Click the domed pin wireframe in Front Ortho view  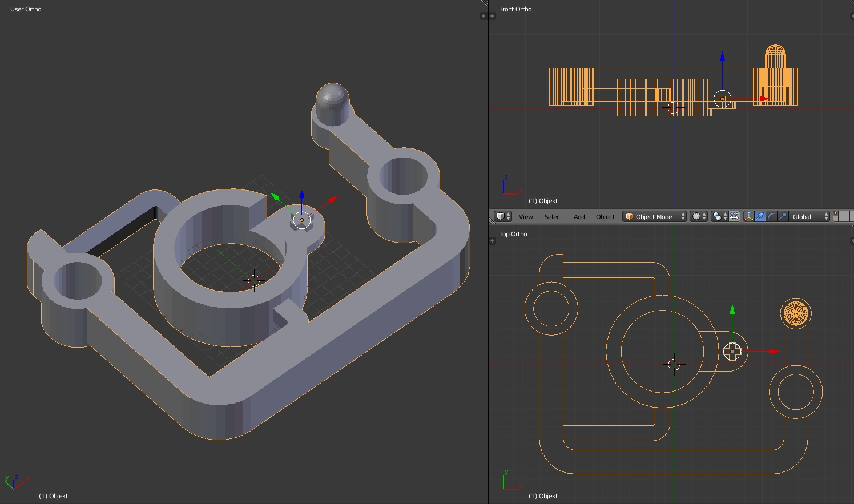coord(775,56)
